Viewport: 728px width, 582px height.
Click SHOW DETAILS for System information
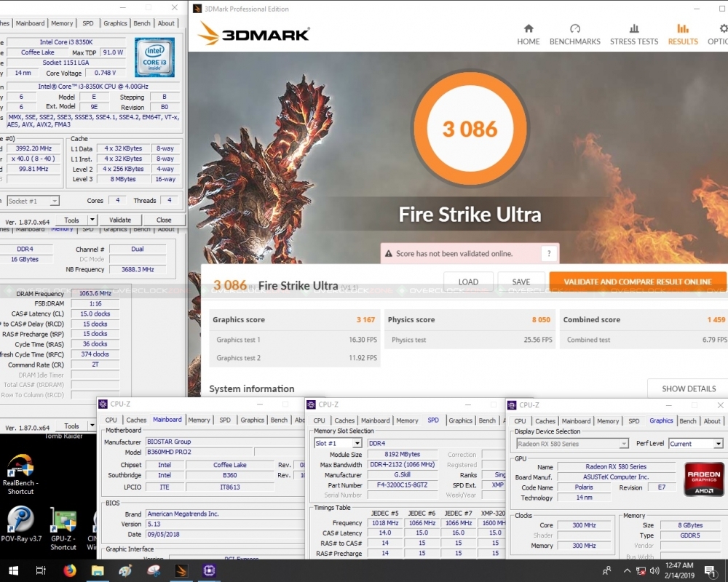(x=689, y=388)
